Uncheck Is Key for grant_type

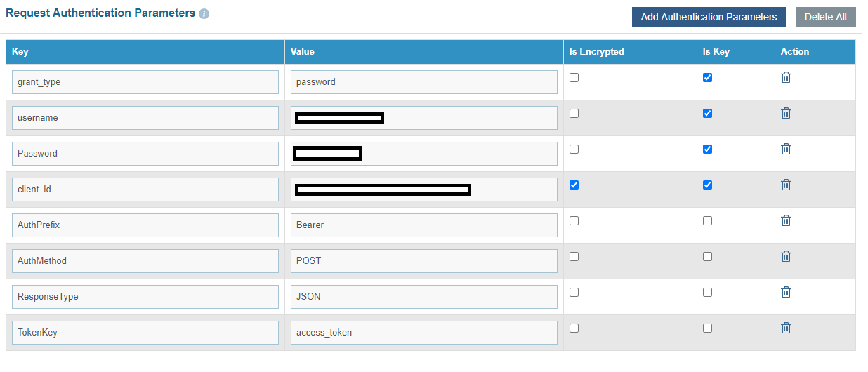coord(707,78)
